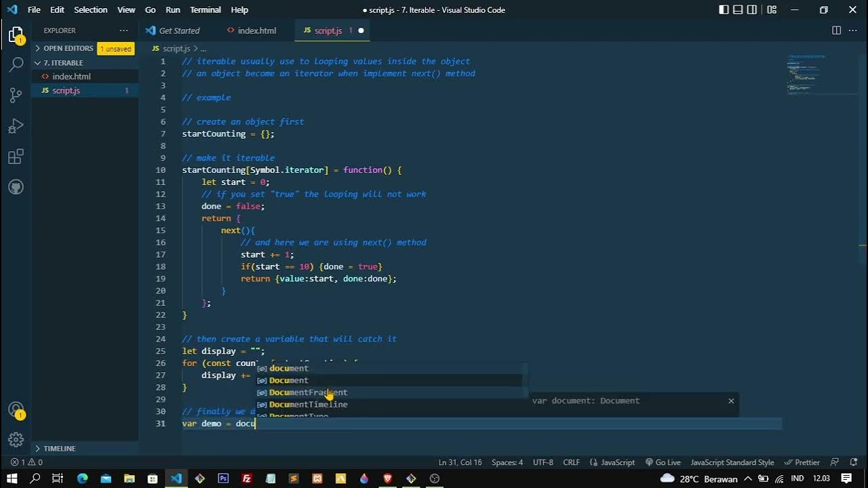The width and height of the screenshot is (868, 488).
Task: Open the Selection menu
Action: tap(91, 9)
